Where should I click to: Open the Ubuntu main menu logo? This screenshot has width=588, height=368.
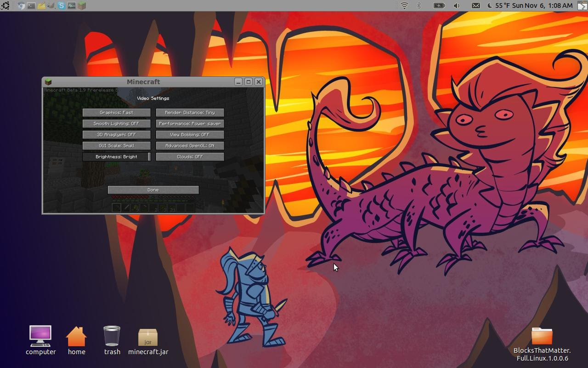coord(5,6)
